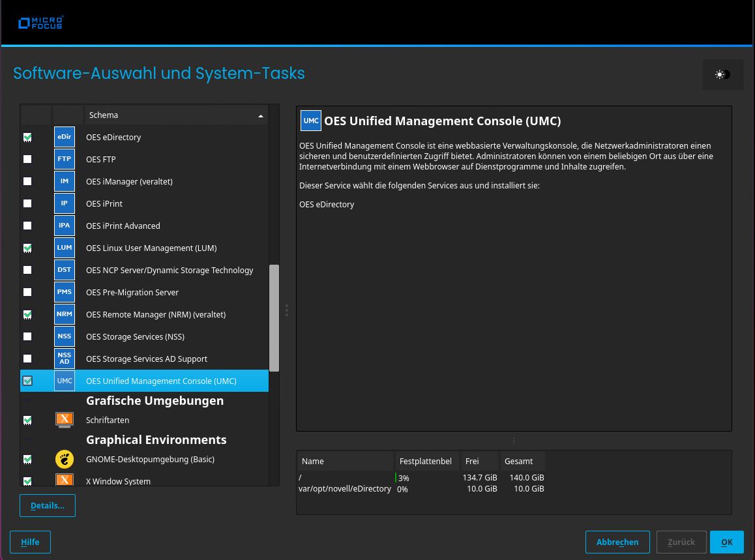Click the Schema column sort arrow

[x=260, y=114]
